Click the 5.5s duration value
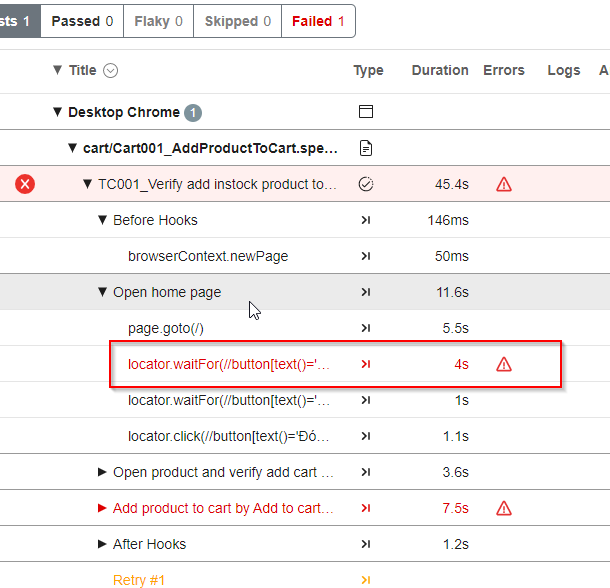Viewport: 610px width, 588px height. tap(456, 328)
